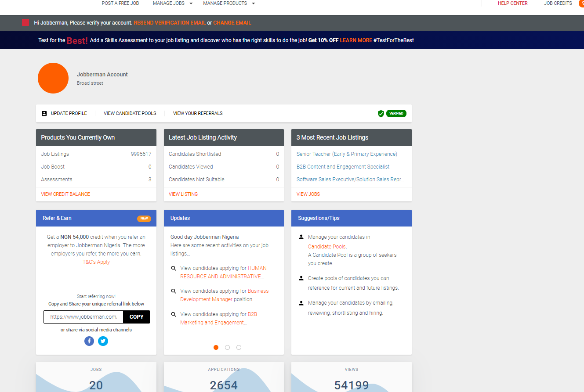Click View Candidate Pools tab

click(130, 113)
